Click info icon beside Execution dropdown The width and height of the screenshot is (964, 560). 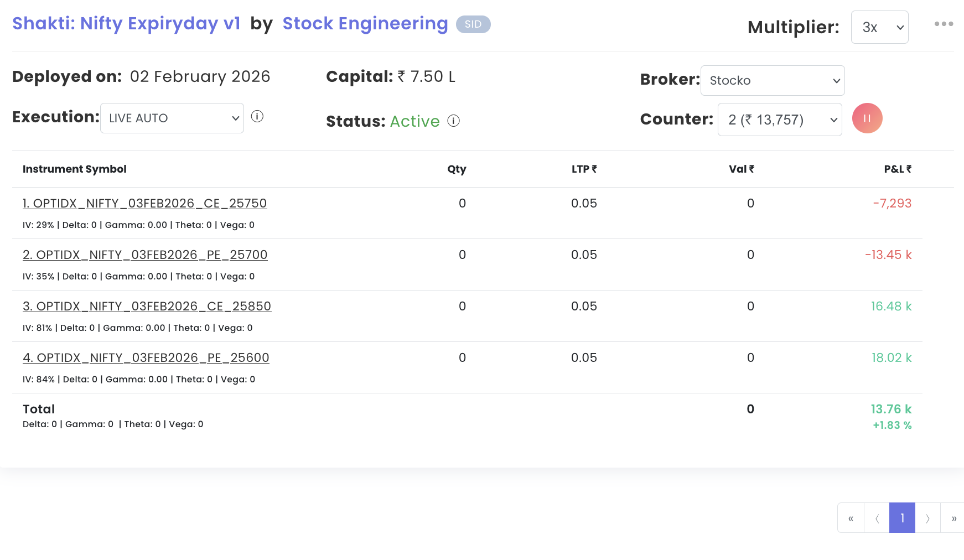point(257,116)
